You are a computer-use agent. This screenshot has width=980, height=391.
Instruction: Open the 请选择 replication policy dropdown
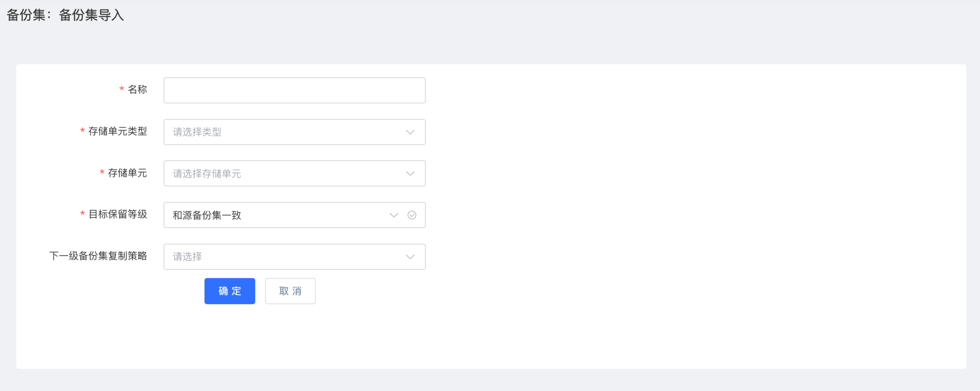[x=281, y=257]
